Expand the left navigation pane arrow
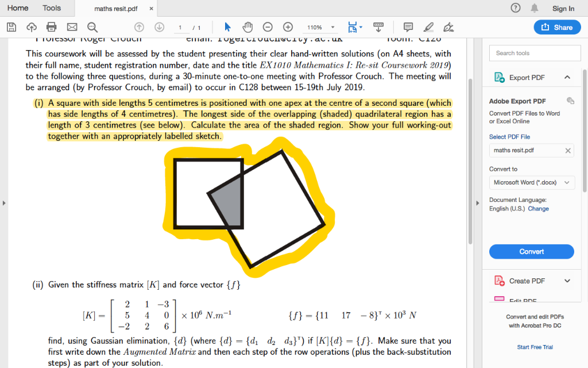This screenshot has height=368, width=588. coord(4,203)
